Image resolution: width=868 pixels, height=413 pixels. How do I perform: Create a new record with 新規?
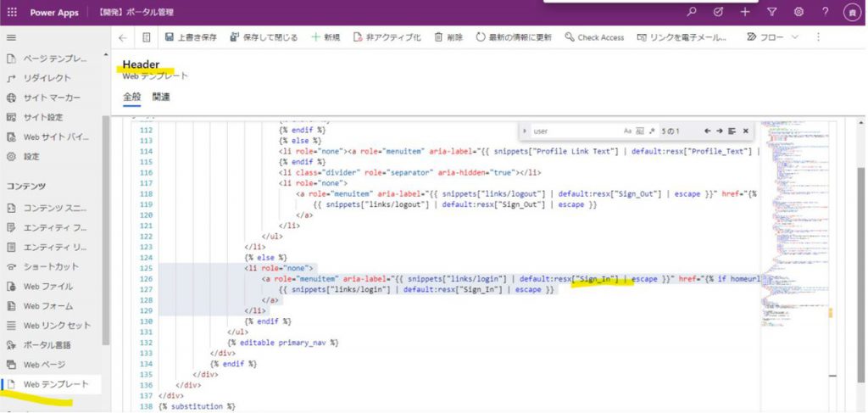(325, 37)
